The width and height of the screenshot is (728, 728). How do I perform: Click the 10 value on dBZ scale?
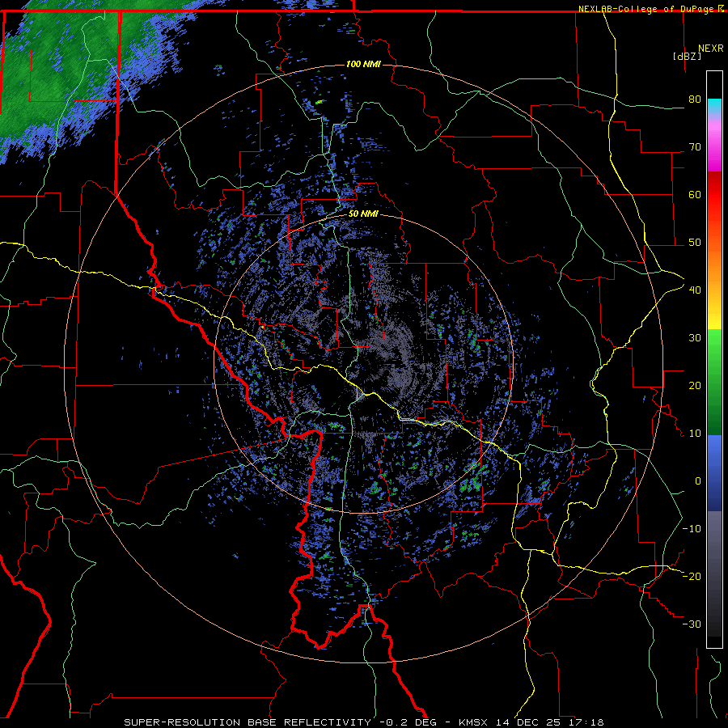pyautogui.click(x=695, y=434)
